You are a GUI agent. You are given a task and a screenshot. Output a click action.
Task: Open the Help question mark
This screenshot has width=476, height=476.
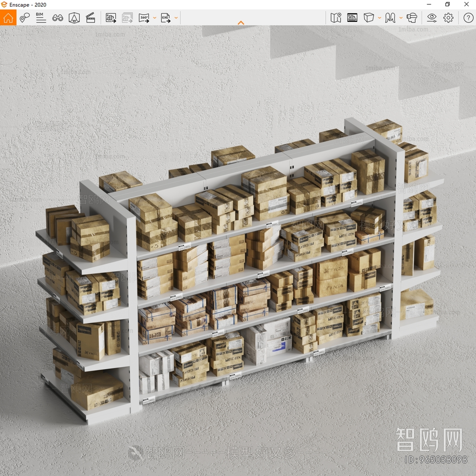[468, 18]
